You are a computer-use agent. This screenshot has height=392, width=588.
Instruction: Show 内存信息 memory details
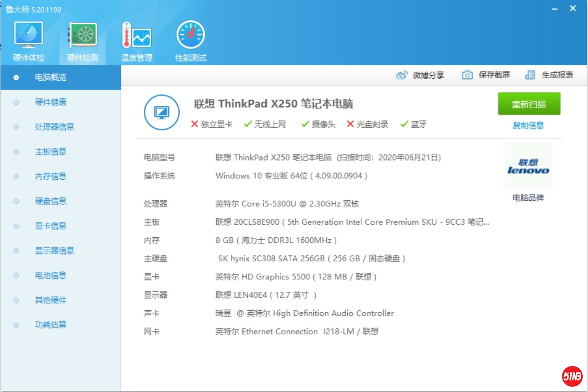pyautogui.click(x=51, y=176)
